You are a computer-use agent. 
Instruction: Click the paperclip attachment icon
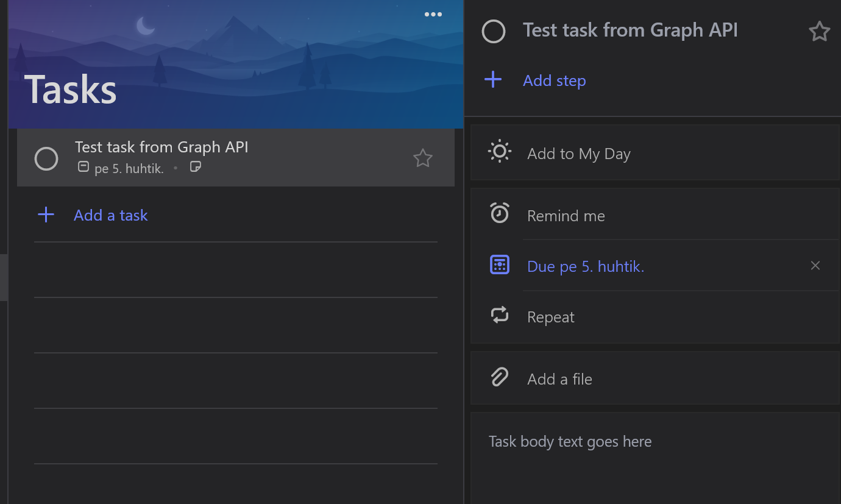click(499, 378)
